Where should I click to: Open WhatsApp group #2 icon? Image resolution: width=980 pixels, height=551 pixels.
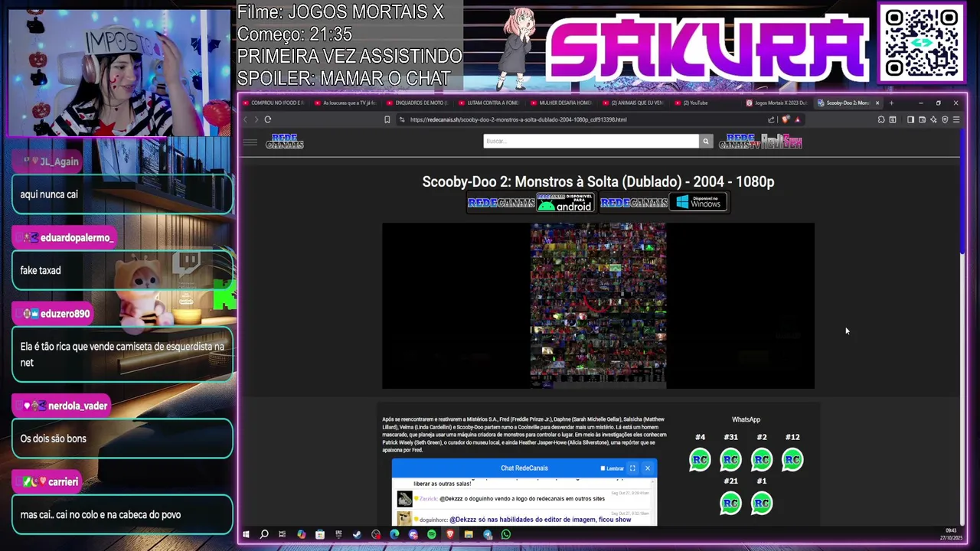coord(762,460)
